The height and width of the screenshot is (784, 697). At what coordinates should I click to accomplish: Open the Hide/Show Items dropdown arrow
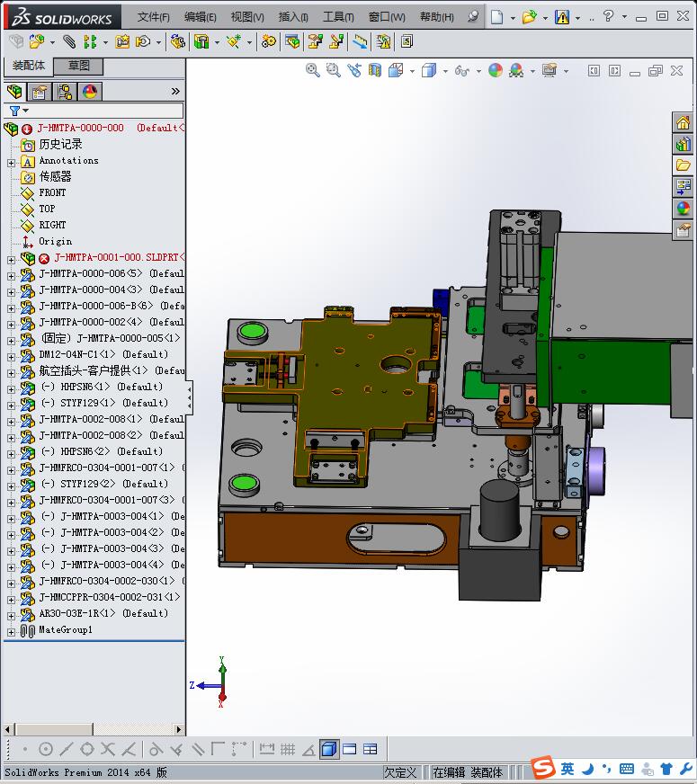coord(478,71)
